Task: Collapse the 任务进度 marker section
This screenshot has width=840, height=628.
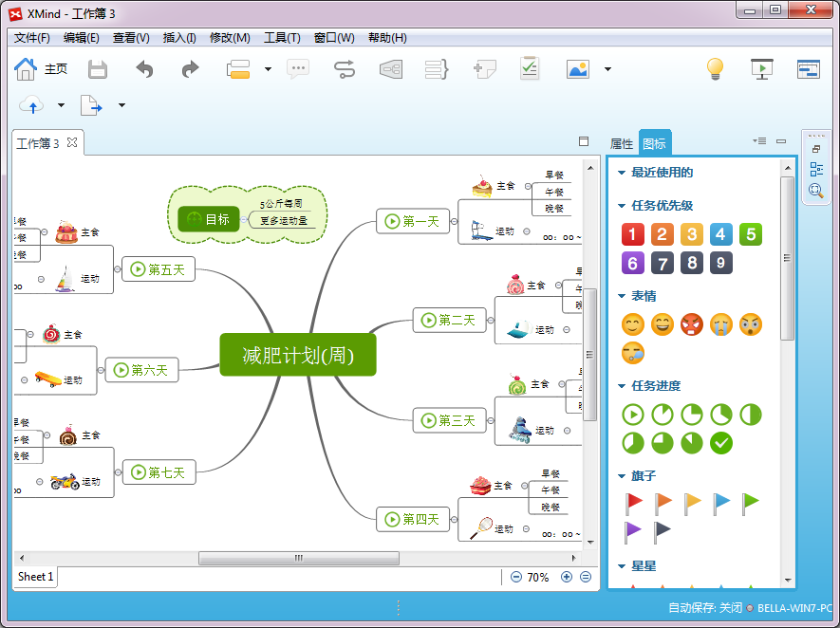Action: point(622,386)
